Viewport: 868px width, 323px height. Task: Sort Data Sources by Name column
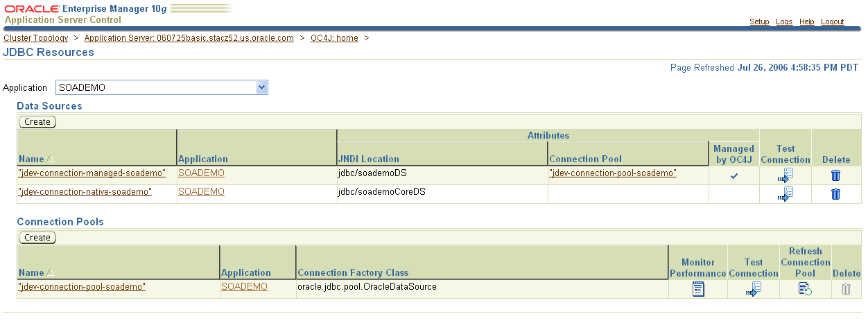pos(36,159)
